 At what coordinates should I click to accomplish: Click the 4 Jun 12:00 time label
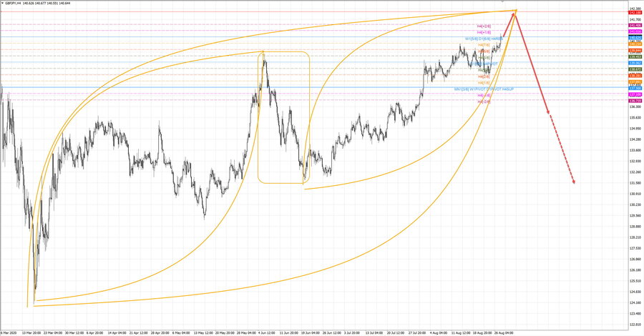pyautogui.click(x=268, y=332)
